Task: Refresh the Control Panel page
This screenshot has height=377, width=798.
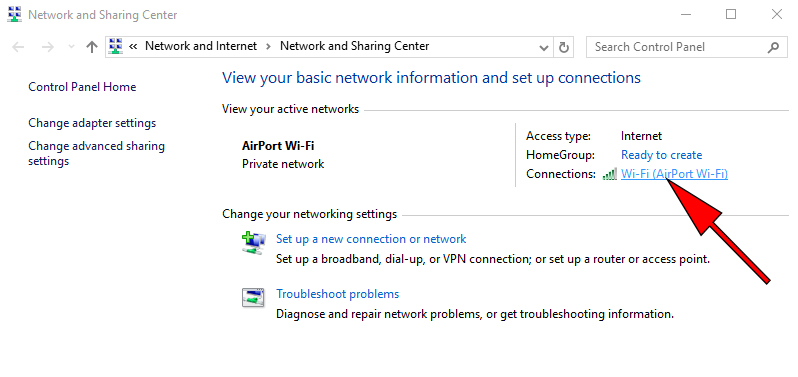Action: pos(563,47)
